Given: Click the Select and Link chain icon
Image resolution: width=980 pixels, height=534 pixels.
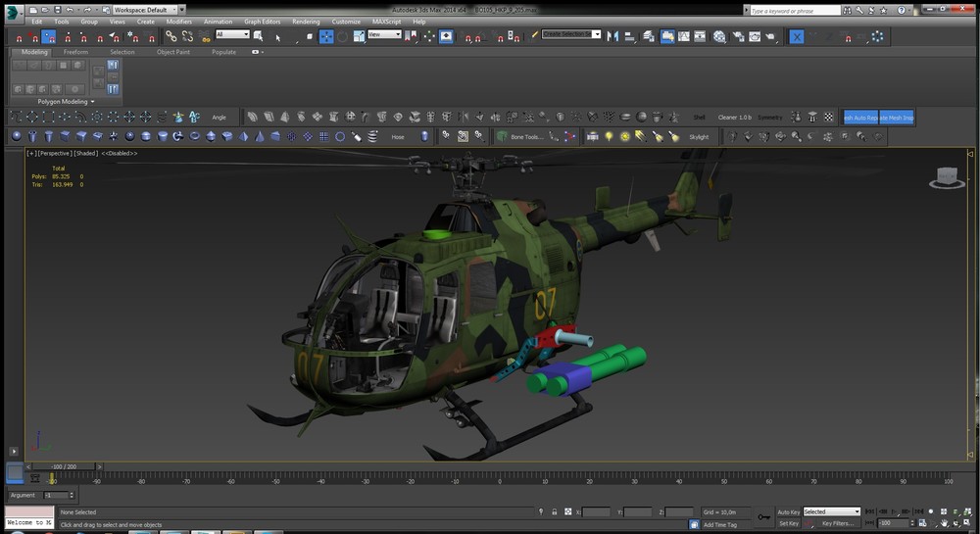Looking at the screenshot, I should pos(171,37).
